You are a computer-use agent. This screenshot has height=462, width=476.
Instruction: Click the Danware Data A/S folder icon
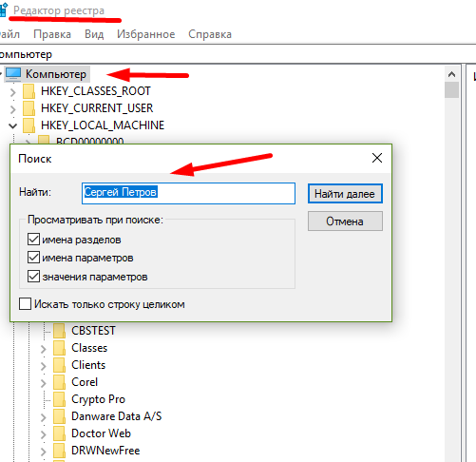(59, 416)
